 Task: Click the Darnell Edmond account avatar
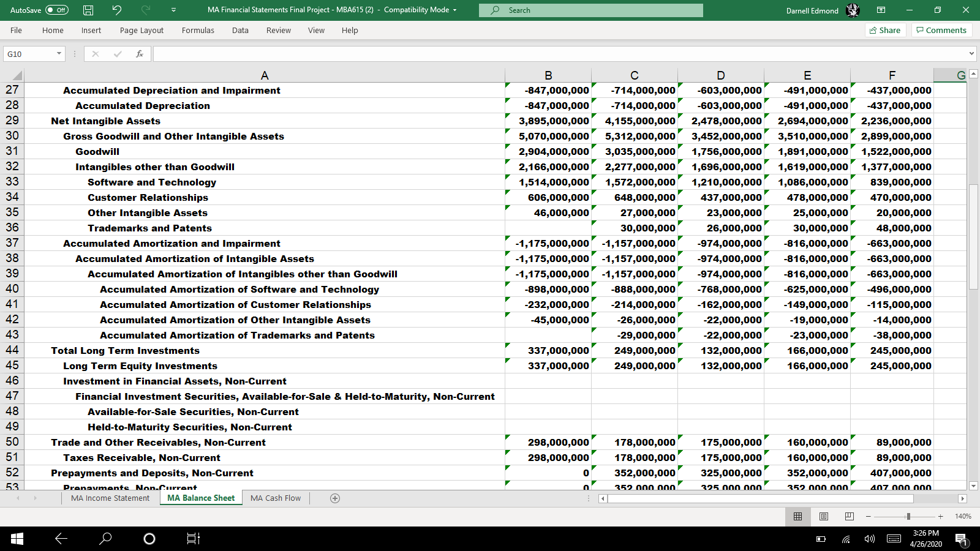pos(853,10)
